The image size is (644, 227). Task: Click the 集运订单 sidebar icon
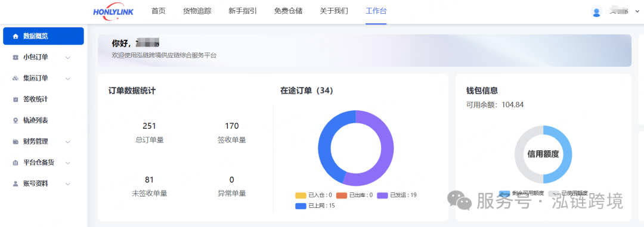(16, 79)
